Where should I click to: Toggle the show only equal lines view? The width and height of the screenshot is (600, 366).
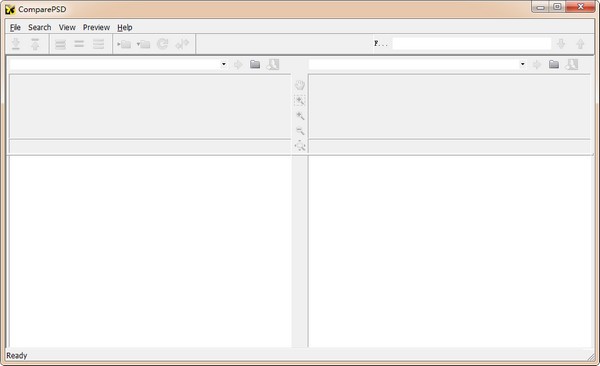tap(79, 44)
